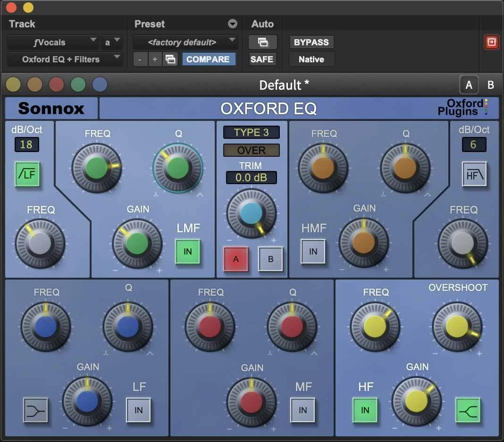Click the Pro Tools target plugin red icon

[491, 42]
